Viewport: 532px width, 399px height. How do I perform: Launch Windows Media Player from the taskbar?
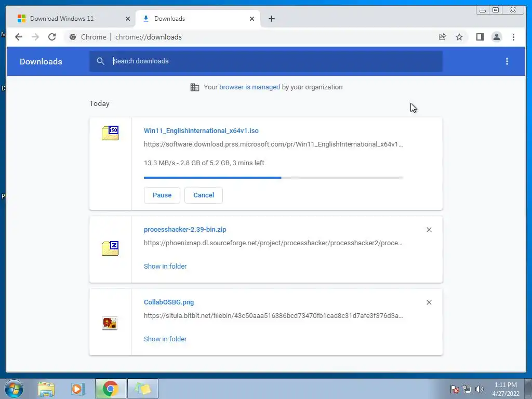(77, 389)
